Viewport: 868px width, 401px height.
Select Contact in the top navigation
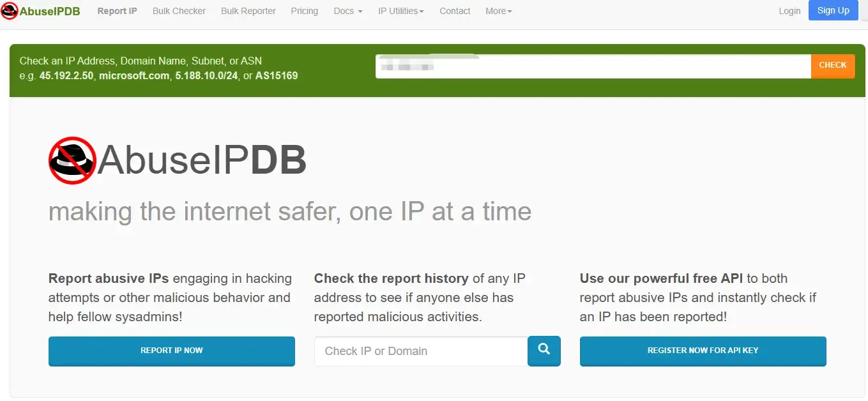[x=454, y=11]
